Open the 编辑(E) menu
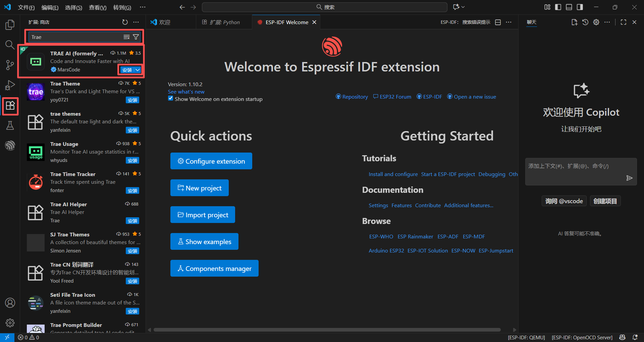The image size is (644, 342). pyautogui.click(x=50, y=7)
